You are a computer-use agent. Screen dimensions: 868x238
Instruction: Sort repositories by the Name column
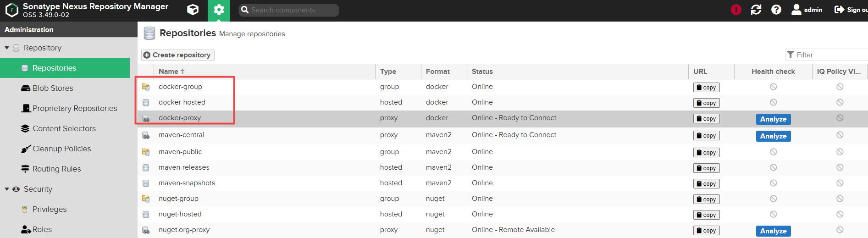pyautogui.click(x=169, y=72)
